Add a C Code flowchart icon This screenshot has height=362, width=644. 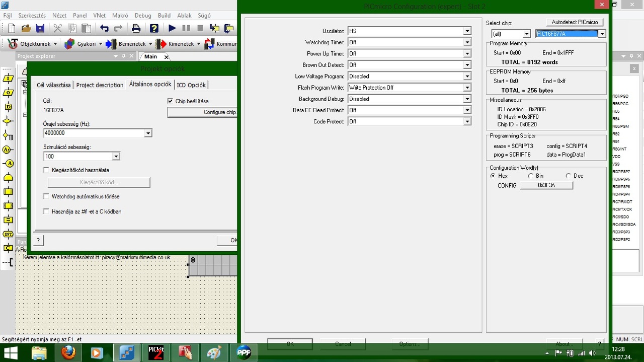pos(8,248)
